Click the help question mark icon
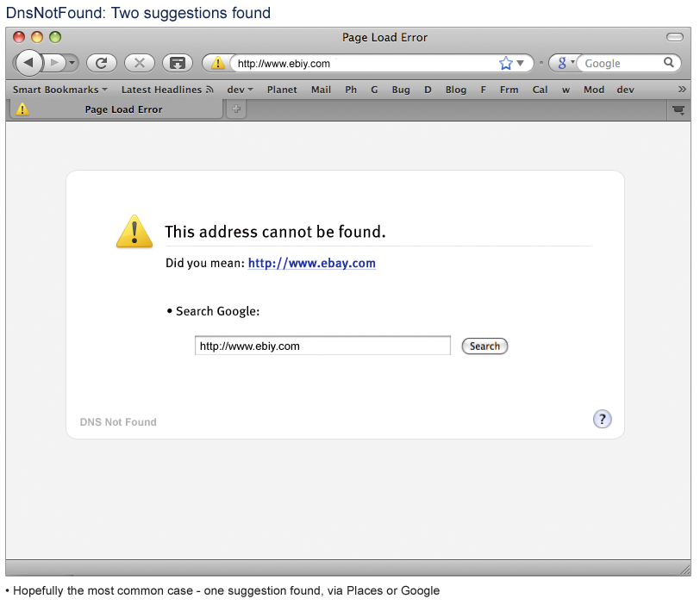The image size is (700, 605). point(603,419)
